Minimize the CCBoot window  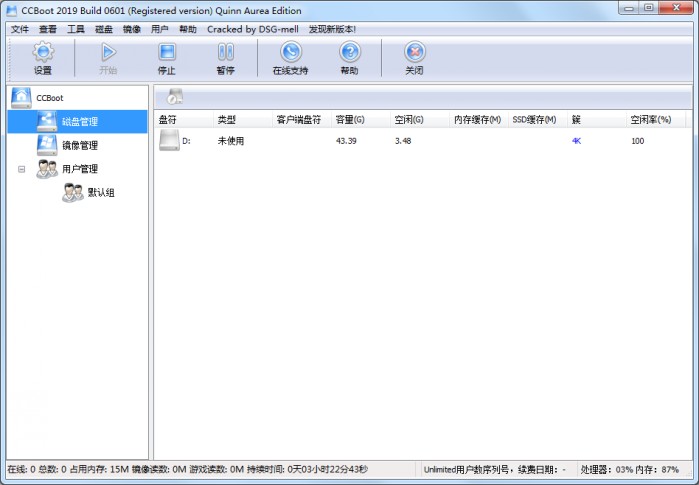tap(629, 8)
